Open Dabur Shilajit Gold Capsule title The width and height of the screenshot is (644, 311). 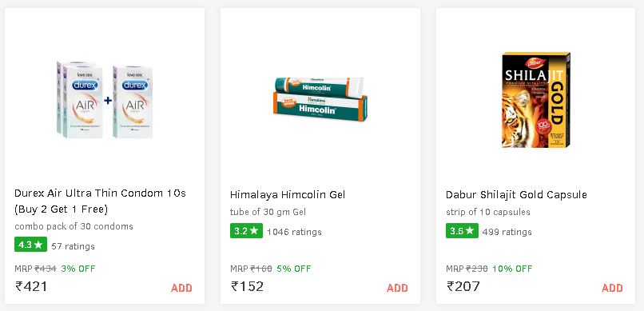516,194
